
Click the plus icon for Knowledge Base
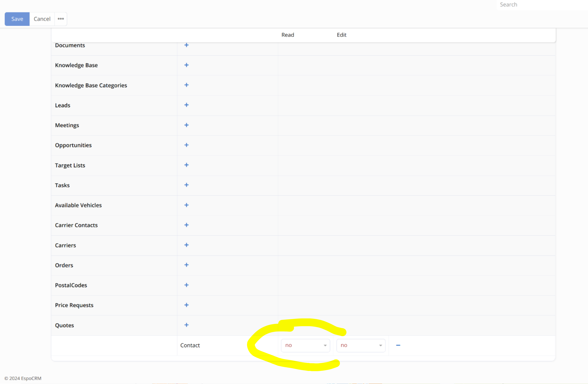point(186,65)
